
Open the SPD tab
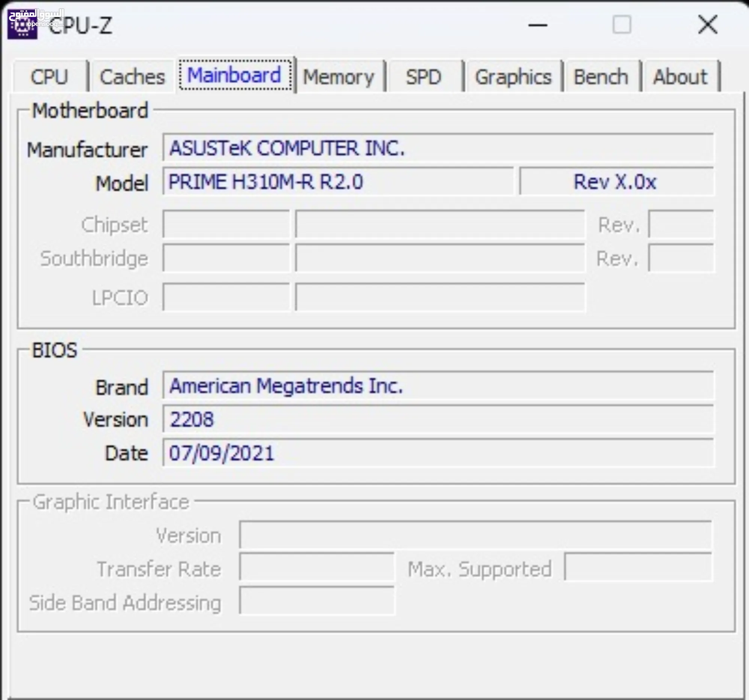[x=424, y=77]
